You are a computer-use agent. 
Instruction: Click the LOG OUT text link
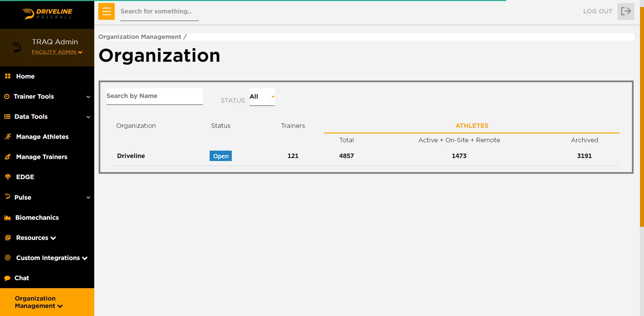click(x=598, y=11)
